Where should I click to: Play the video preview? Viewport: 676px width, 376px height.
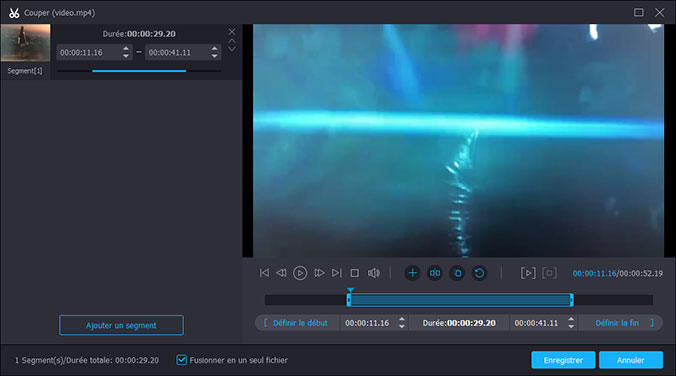[x=300, y=273]
